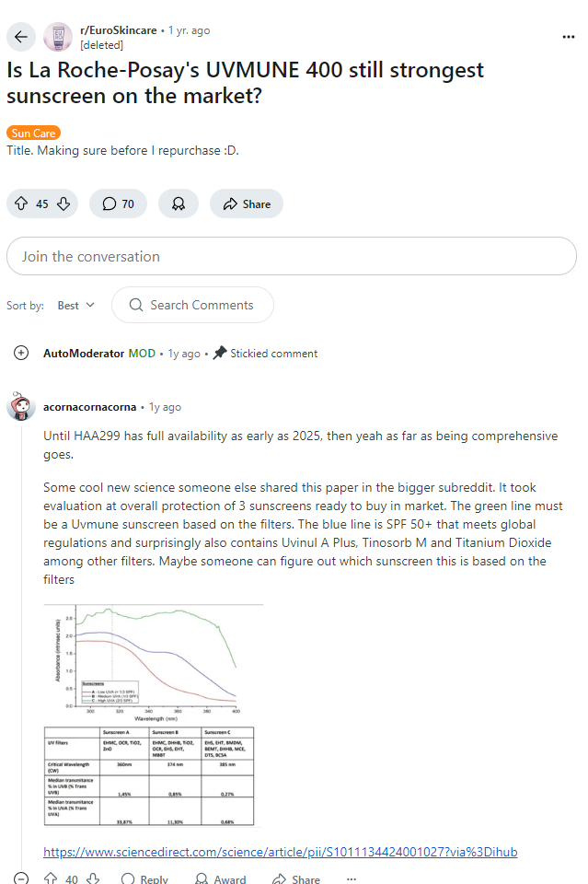The width and height of the screenshot is (588, 884).
Task: Downvote the sunscreen post
Action: [63, 204]
